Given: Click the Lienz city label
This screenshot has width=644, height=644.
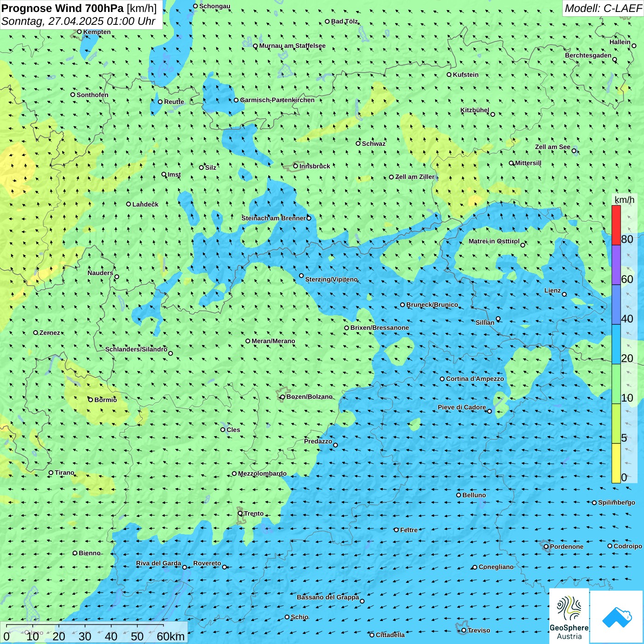Looking at the screenshot, I should pyautogui.click(x=552, y=290).
